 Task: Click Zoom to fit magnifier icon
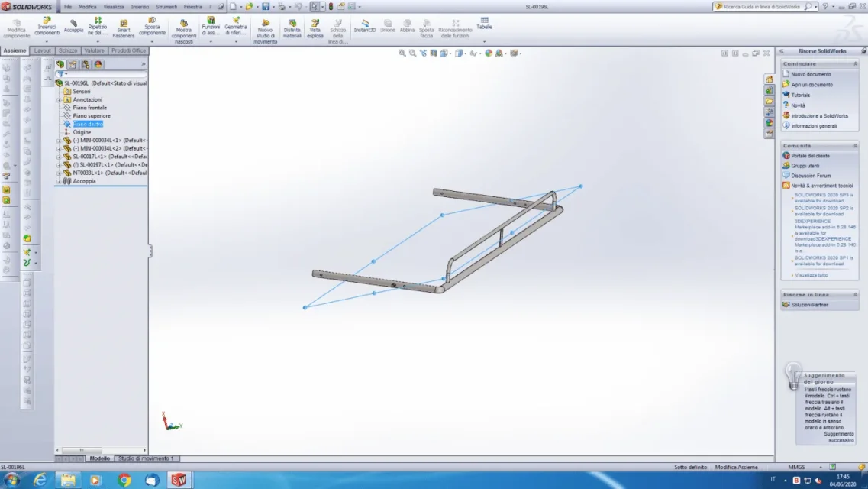(402, 53)
